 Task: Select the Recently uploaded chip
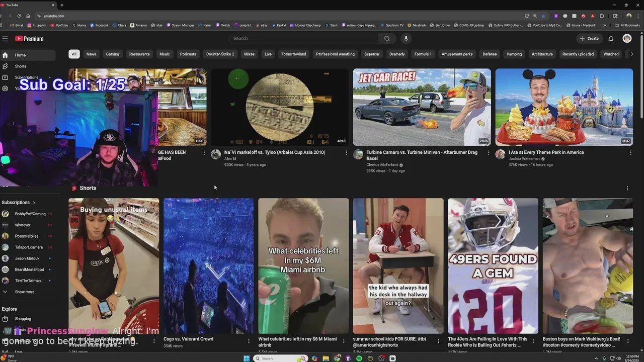[578, 54]
